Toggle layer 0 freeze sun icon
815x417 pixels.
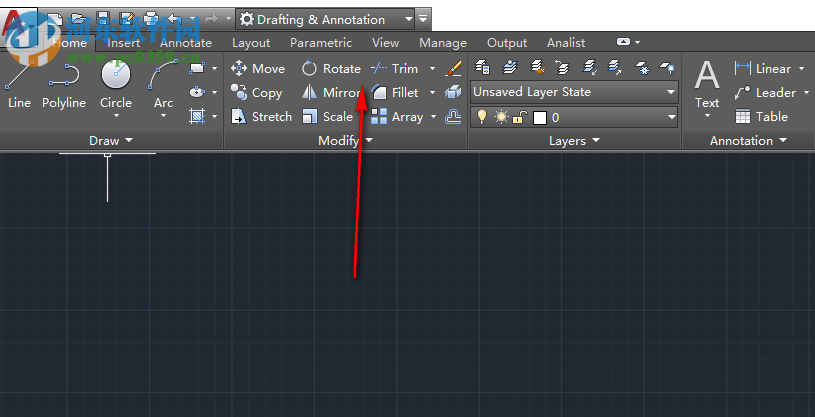[501, 118]
